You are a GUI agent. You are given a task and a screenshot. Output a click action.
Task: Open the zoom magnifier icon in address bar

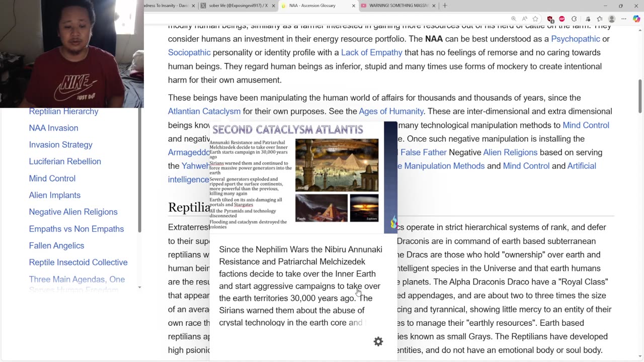[513, 19]
